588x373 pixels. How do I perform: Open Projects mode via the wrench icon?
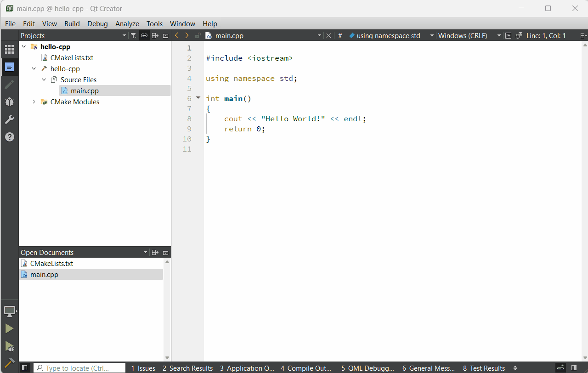pos(9,119)
